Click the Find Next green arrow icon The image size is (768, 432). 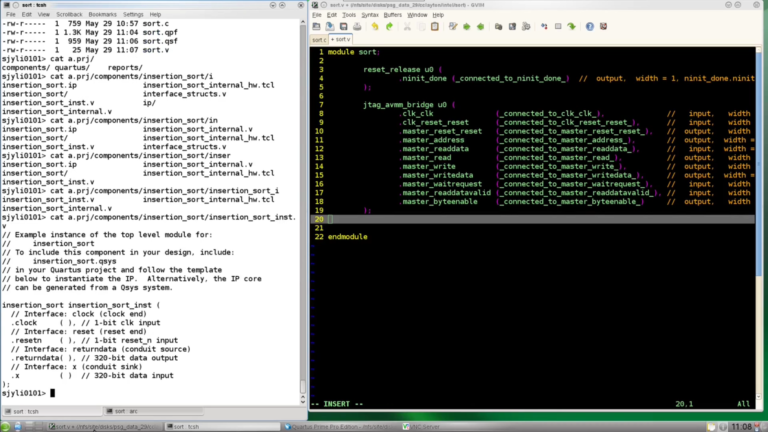point(466,26)
